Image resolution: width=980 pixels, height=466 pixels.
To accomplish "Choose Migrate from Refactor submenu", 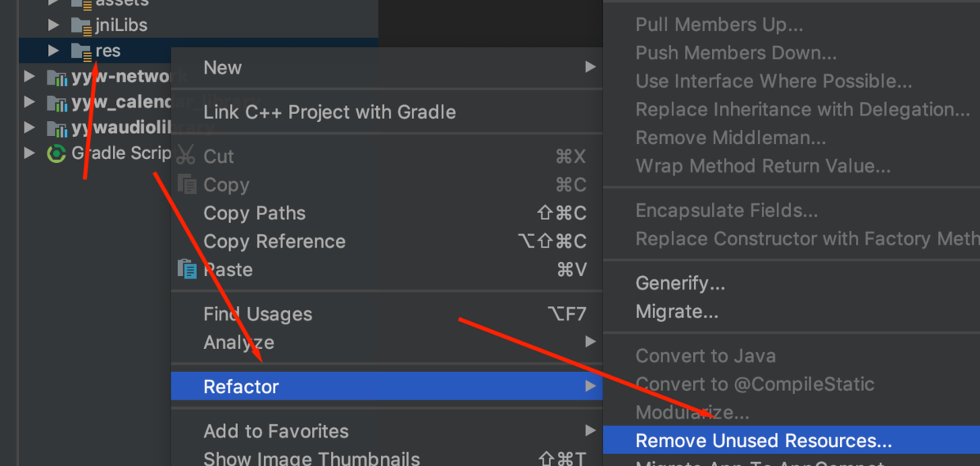I will [677, 312].
